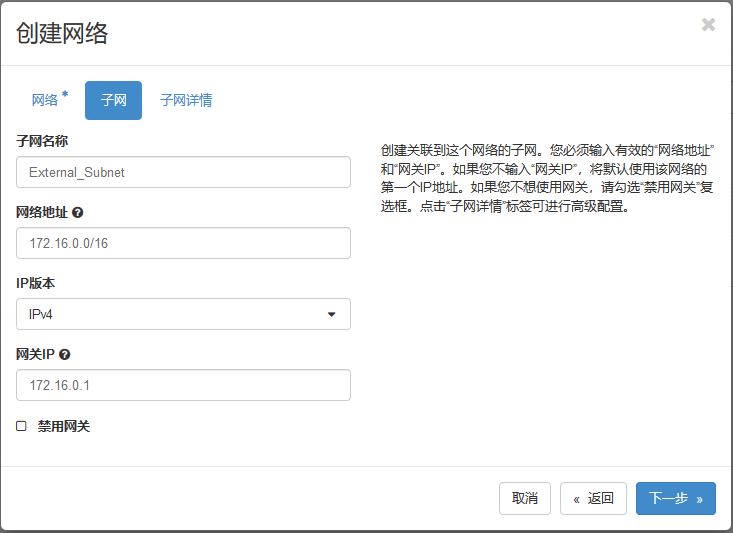The image size is (733, 533).
Task: Close the 创建网络 dialog with the X
Action: (708, 24)
